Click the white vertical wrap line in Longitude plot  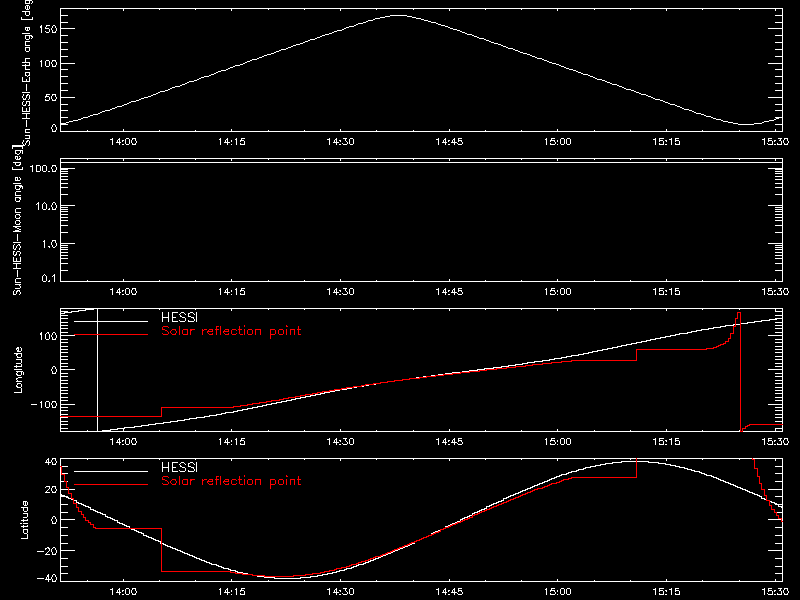click(97, 370)
